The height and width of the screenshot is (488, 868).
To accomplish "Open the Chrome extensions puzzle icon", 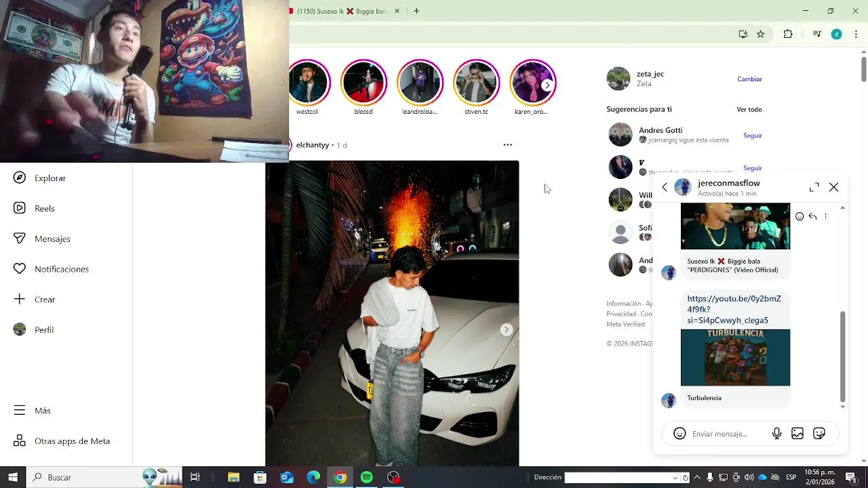I will tap(788, 34).
